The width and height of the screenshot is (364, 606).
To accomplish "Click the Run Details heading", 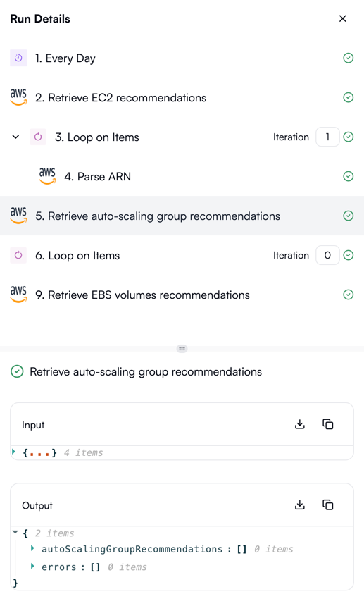I will coord(40,19).
